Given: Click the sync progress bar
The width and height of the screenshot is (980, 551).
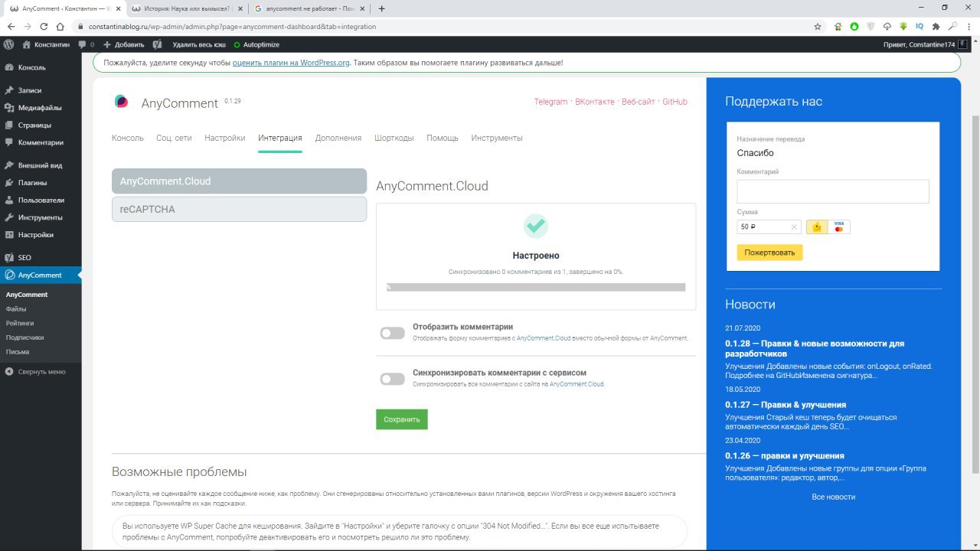Looking at the screenshot, I should pyautogui.click(x=536, y=288).
